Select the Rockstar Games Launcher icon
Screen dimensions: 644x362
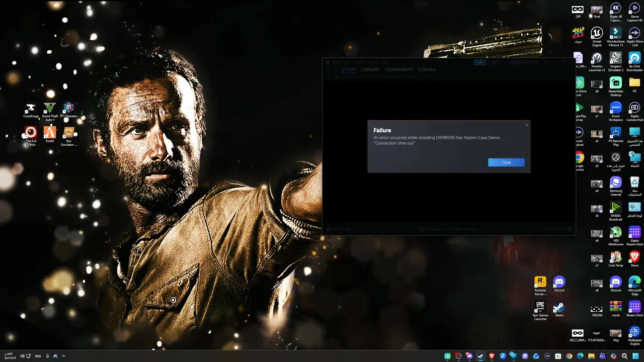click(540, 286)
